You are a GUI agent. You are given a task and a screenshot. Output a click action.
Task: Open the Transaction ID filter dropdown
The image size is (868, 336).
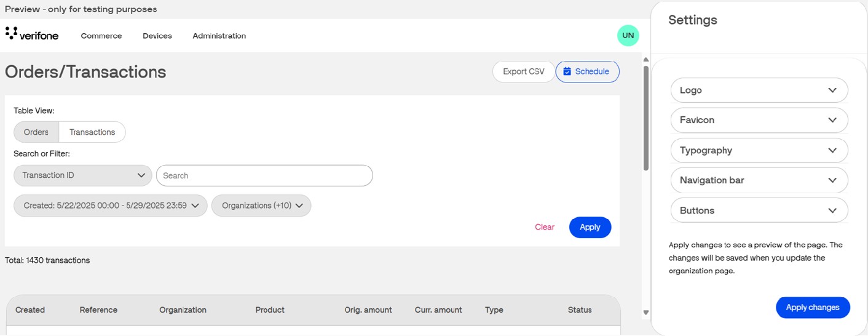tap(83, 175)
